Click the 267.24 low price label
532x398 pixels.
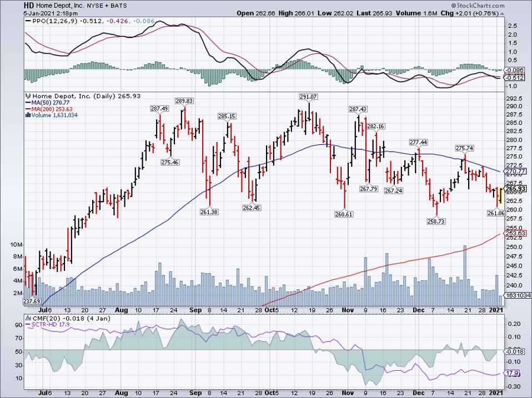coord(394,191)
